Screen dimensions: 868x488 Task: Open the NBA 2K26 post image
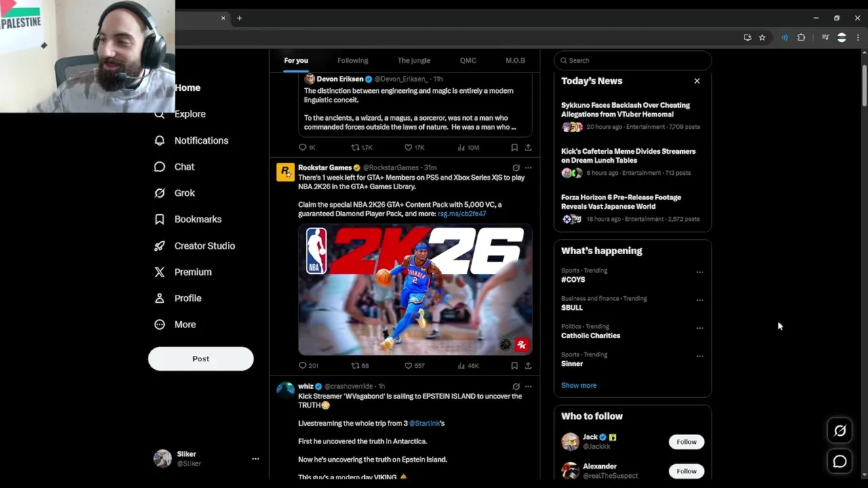(415, 290)
